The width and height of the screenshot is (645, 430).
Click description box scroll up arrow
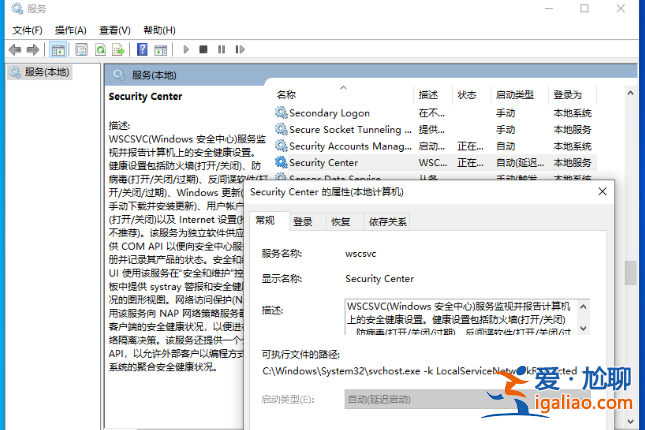click(x=583, y=307)
